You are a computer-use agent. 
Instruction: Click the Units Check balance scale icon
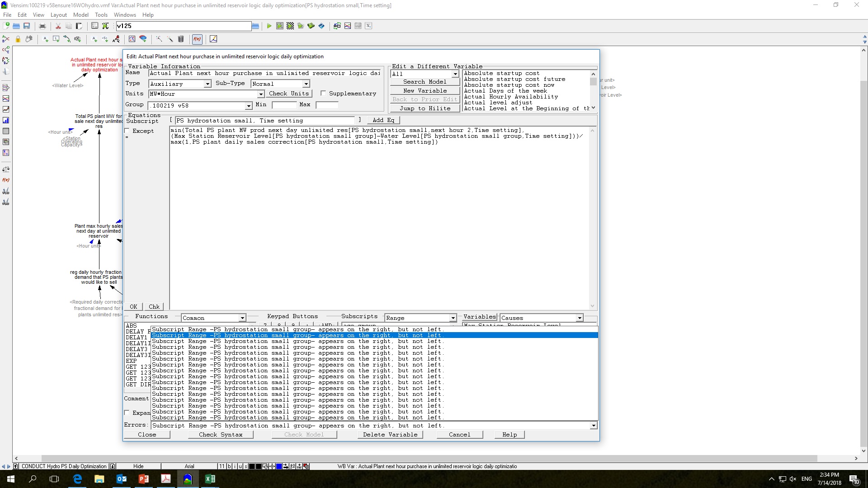pyautogui.click(x=6, y=169)
